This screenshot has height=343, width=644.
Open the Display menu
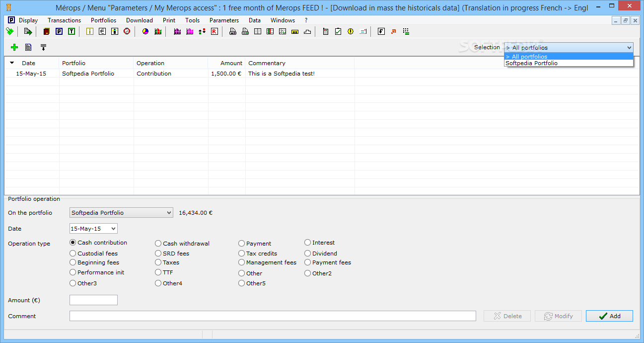(28, 20)
